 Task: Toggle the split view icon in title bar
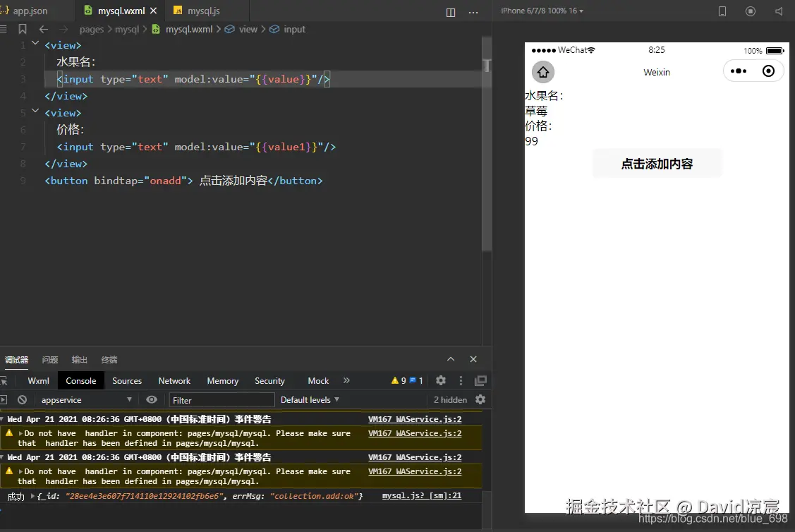(450, 11)
